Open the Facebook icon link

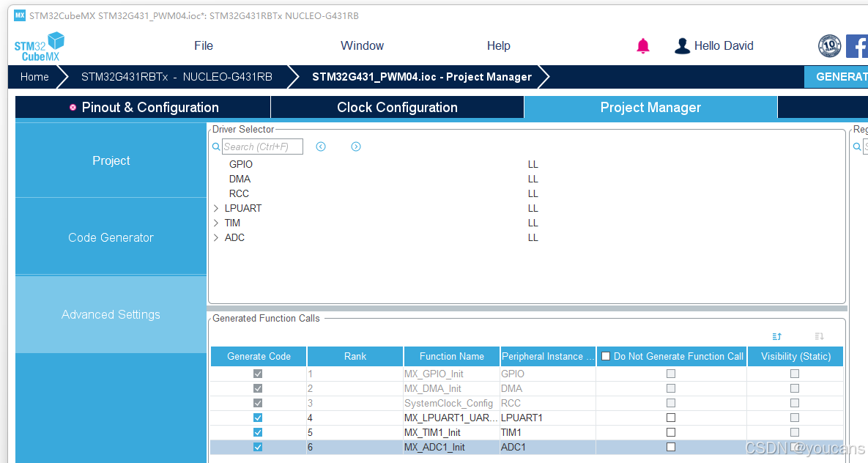coord(856,46)
